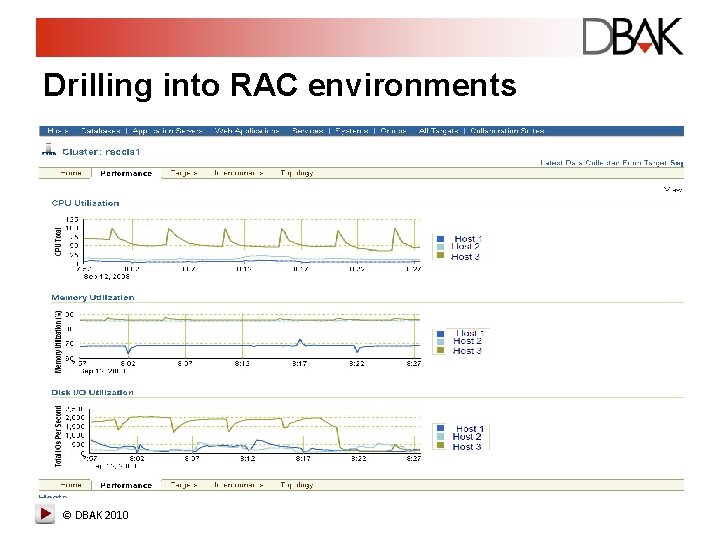Switch to the Home tab under the cluster name

click(71, 173)
